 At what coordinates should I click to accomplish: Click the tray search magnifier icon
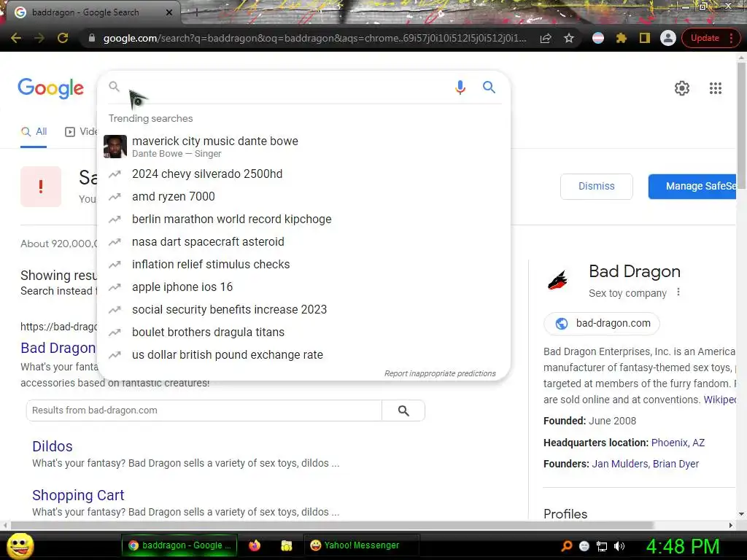(566, 545)
